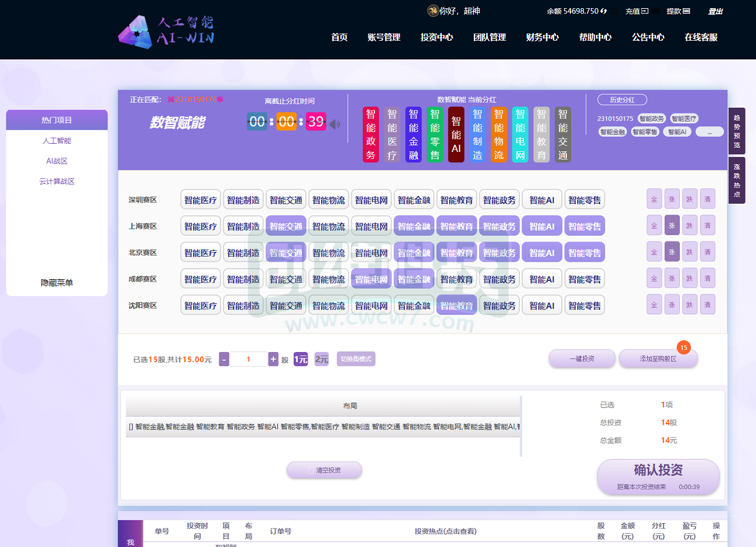
Task: Collapse sidebar via 隐藏菜单
Action: tap(57, 283)
